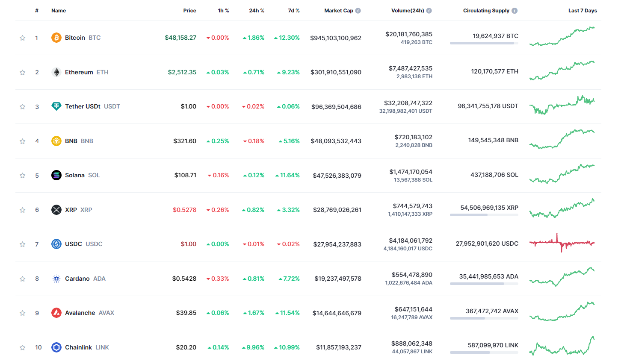Open the Solana SOL coin page link

76,175
